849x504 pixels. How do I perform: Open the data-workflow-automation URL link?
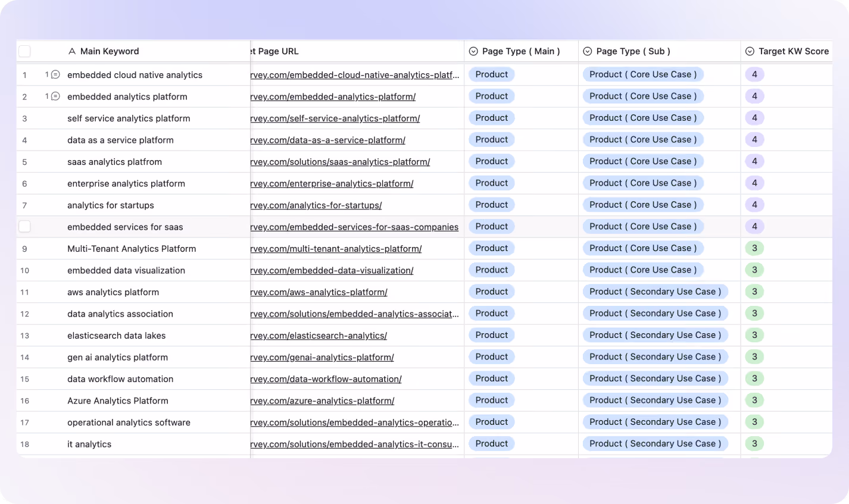[x=326, y=379]
